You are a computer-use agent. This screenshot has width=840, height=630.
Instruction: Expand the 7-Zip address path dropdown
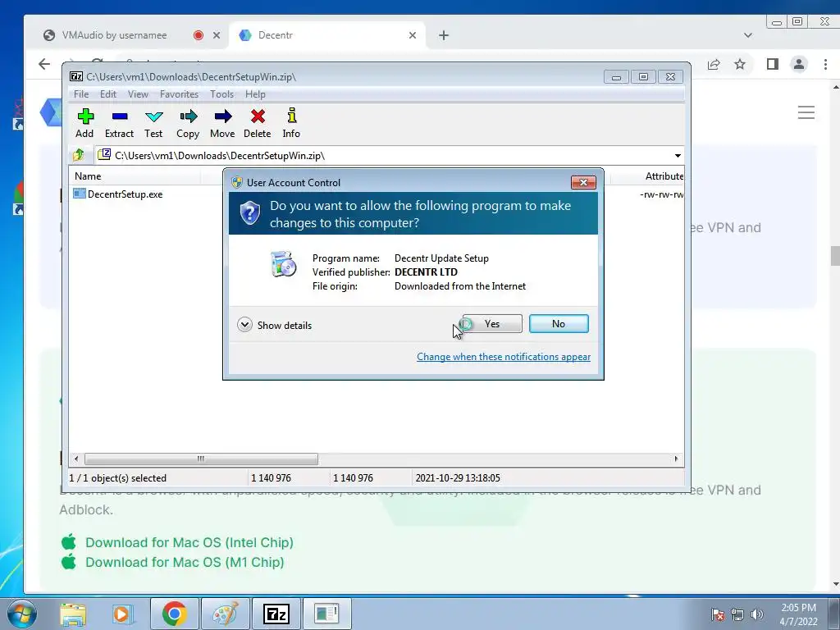point(678,156)
